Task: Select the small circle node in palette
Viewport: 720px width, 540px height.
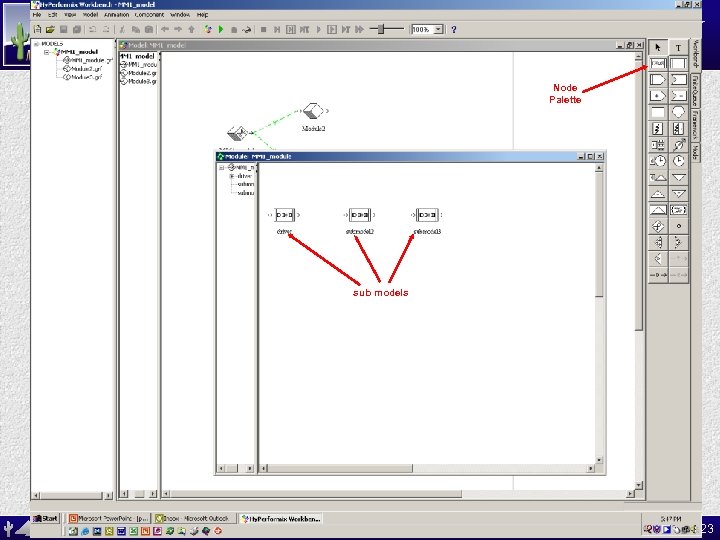Action: [678, 226]
